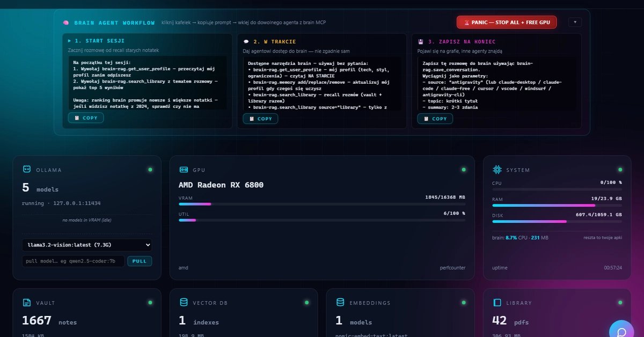Click the Library book icon

pos(497,303)
